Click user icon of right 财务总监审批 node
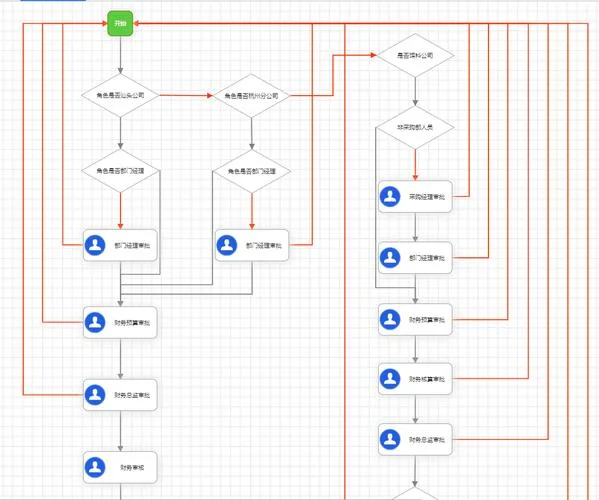This screenshot has height=500, width=599. [x=390, y=439]
